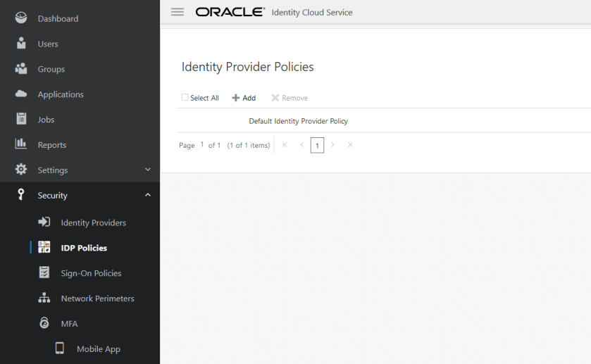Select IDP Policies menu item

pos(84,248)
